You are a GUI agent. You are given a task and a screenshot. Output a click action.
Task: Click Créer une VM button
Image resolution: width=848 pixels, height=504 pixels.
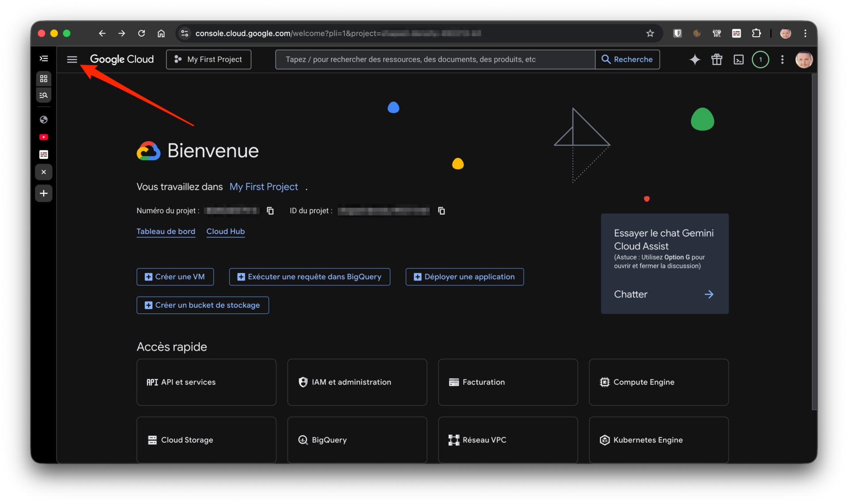coord(175,277)
